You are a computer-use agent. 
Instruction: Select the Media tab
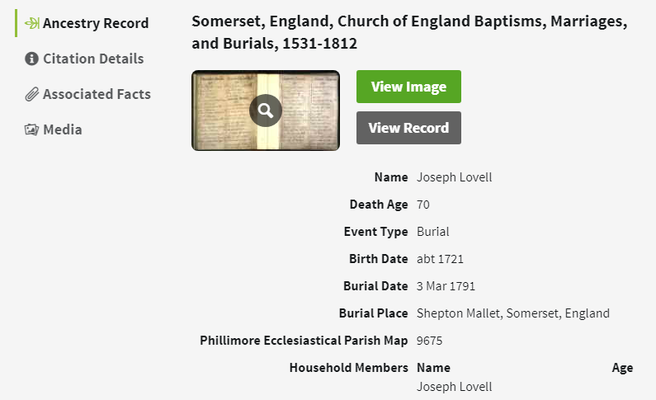[x=53, y=130]
